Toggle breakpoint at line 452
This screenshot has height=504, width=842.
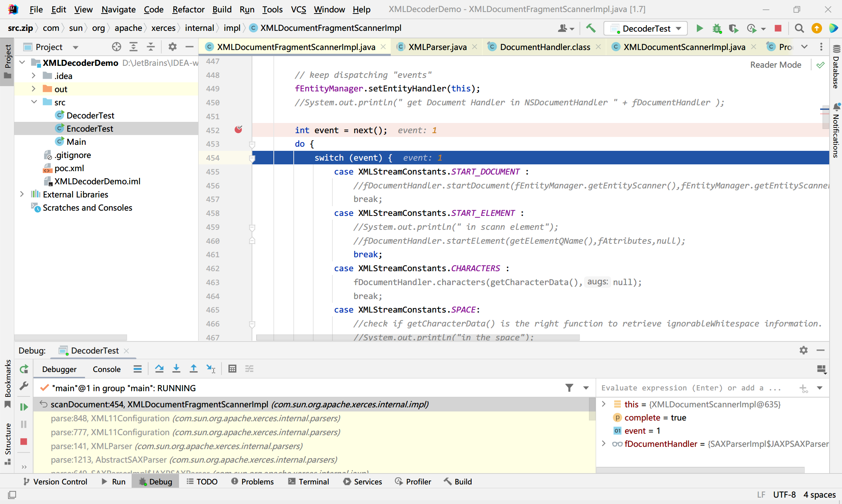[238, 130]
